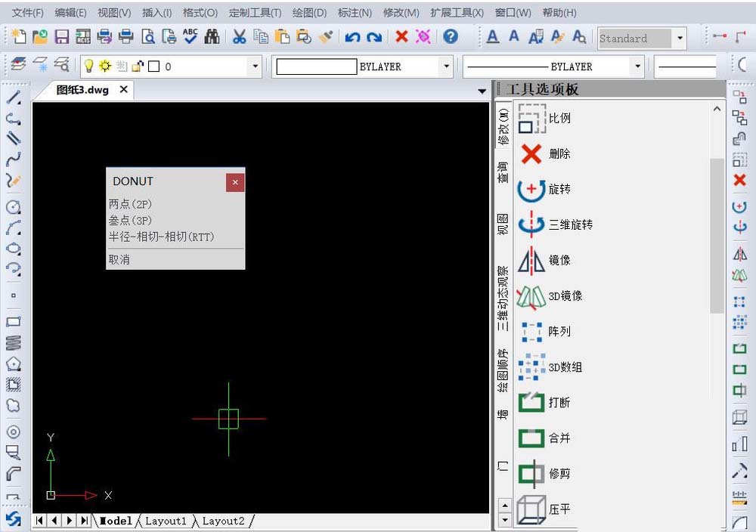Viewport: 756px width, 532px height.
Task: Click the New file icon in toolbar
Action: pyautogui.click(x=19, y=36)
